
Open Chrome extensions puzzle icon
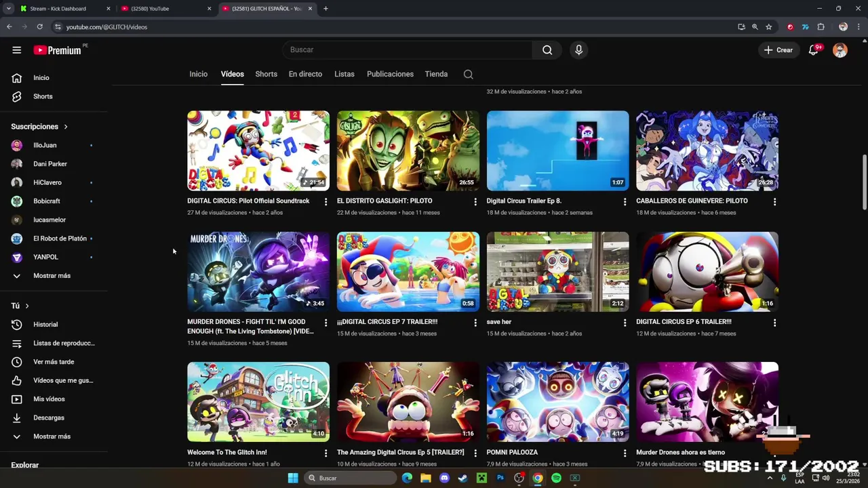821,27
